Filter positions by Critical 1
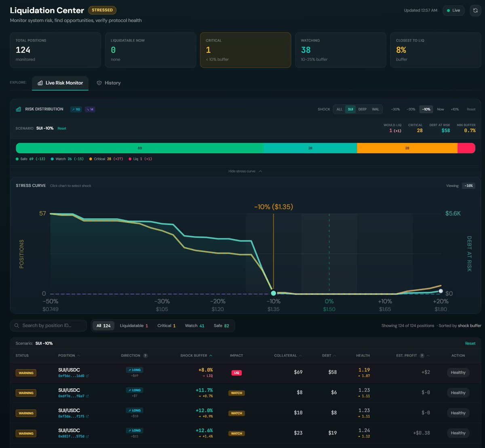Screen dimensions: 485x448 pyautogui.click(x=167, y=326)
